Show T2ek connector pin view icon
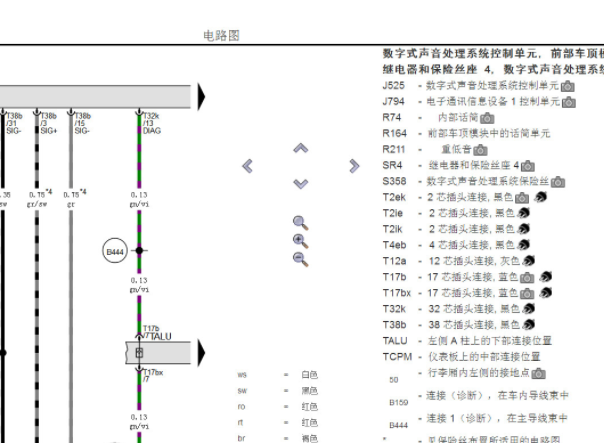Image resolution: width=604 pixels, height=443 pixels. [x=540, y=197]
